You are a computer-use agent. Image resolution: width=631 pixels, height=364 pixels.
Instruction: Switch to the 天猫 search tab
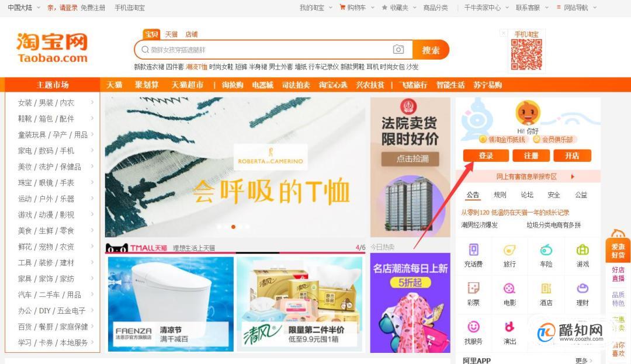(171, 34)
